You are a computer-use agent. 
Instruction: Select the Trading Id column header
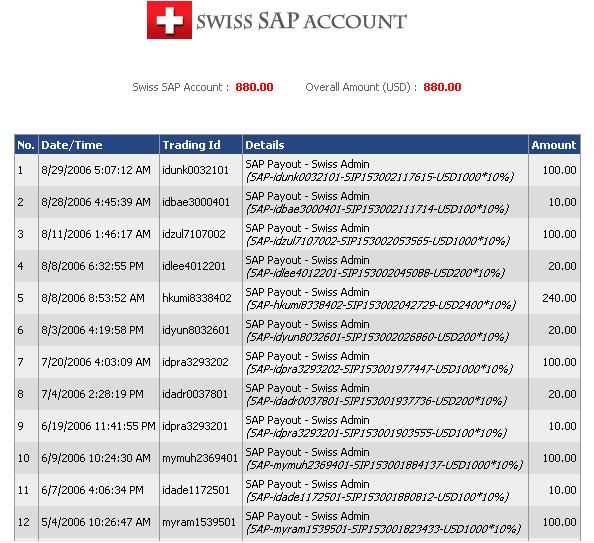coord(191,145)
